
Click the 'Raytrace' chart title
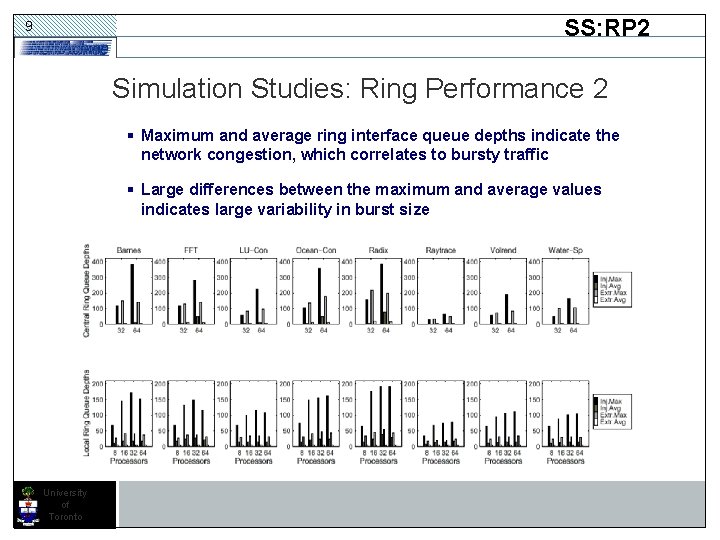441,250
